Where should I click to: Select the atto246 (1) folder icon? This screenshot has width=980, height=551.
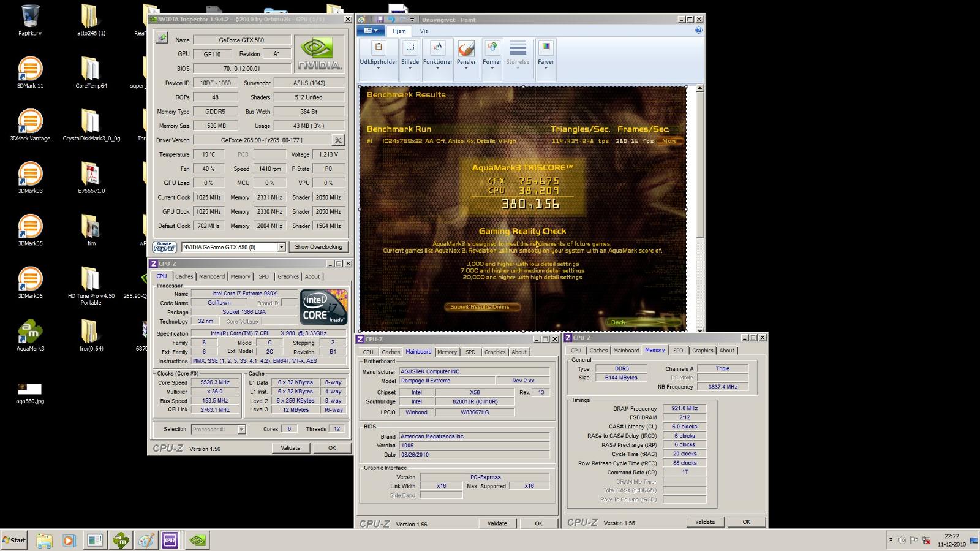tap(91, 20)
